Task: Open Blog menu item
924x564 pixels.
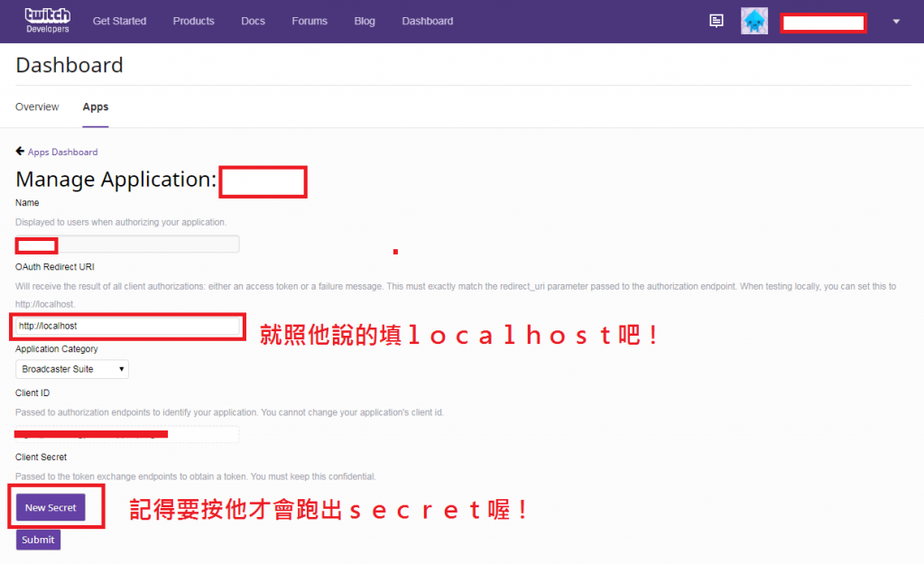Action: point(365,22)
